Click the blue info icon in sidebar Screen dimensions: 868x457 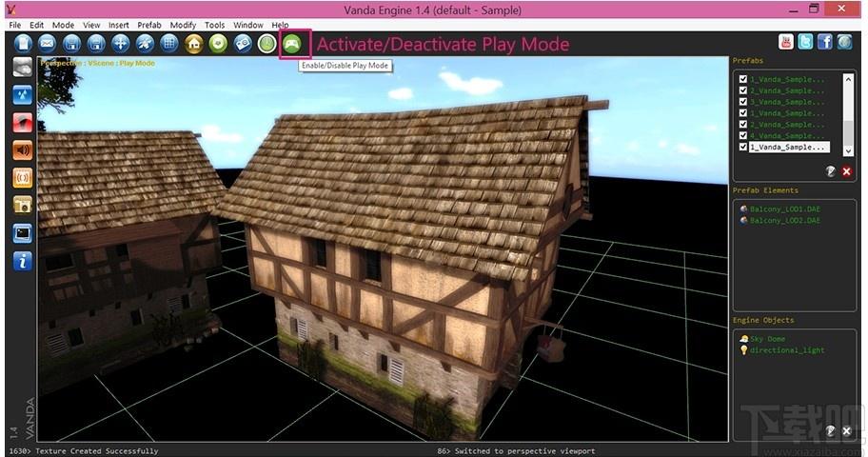(23, 261)
